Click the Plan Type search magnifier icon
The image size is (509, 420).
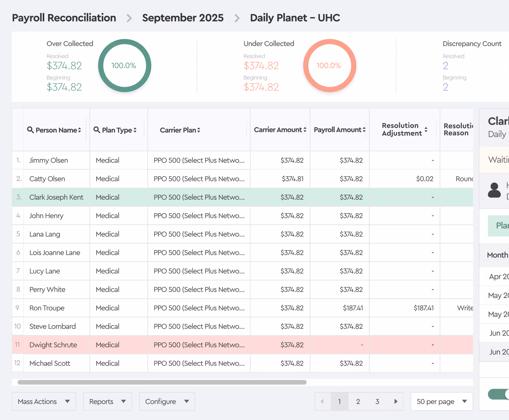tap(97, 130)
